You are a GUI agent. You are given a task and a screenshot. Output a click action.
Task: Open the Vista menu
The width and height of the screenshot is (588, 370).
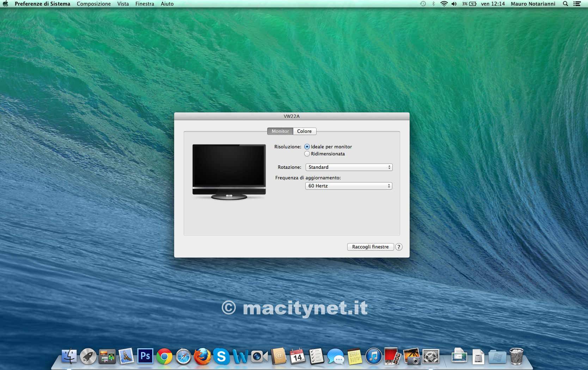click(x=123, y=4)
